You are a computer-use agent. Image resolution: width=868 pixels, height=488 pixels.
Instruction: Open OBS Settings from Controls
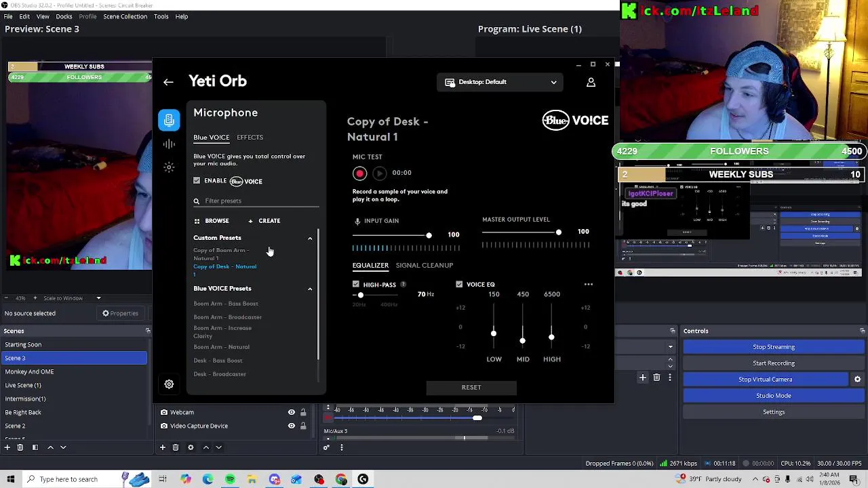pyautogui.click(x=774, y=412)
